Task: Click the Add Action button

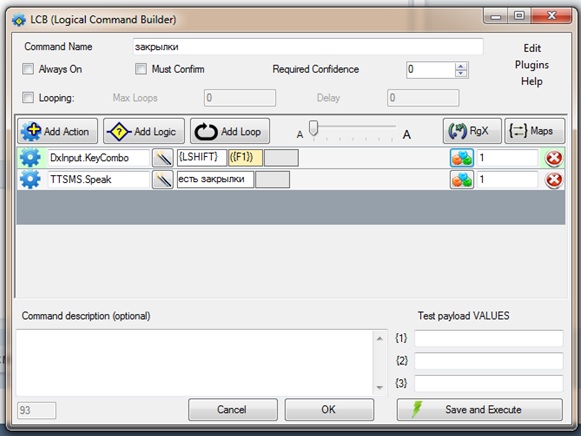Action: (x=57, y=131)
